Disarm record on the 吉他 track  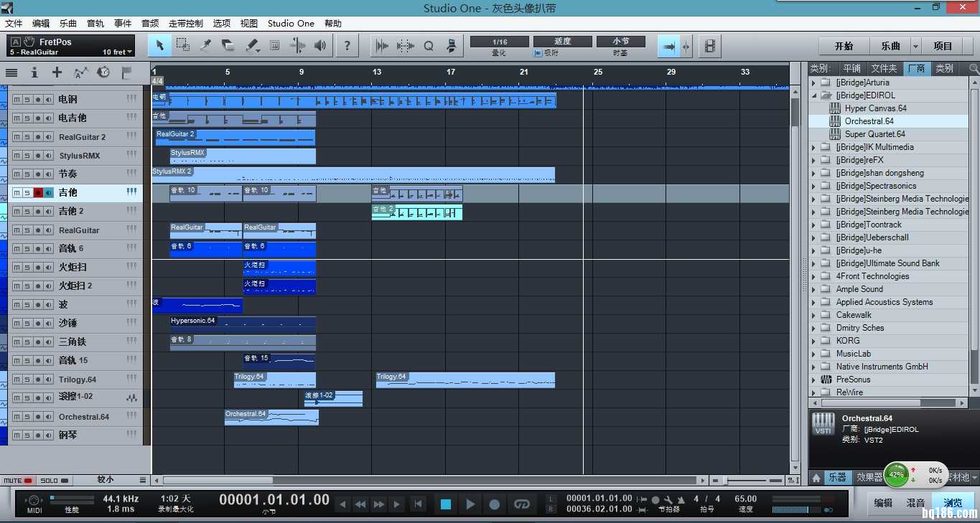(38, 192)
